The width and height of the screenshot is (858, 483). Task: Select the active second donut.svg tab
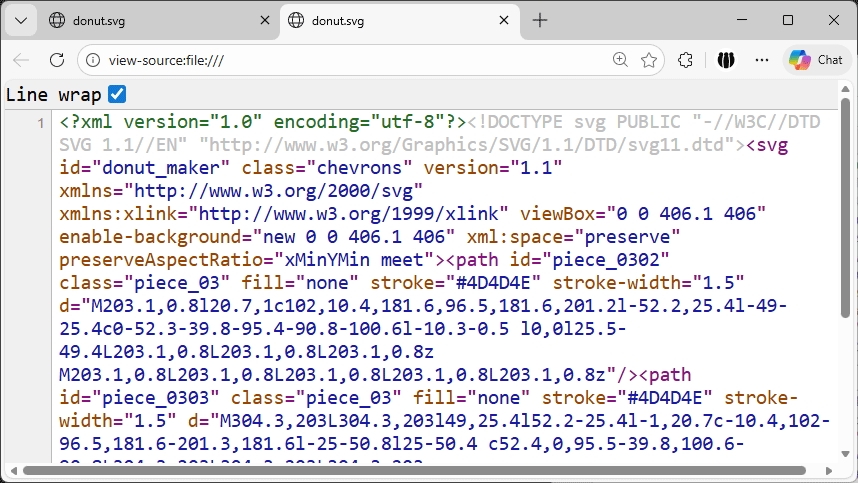tap(399, 21)
